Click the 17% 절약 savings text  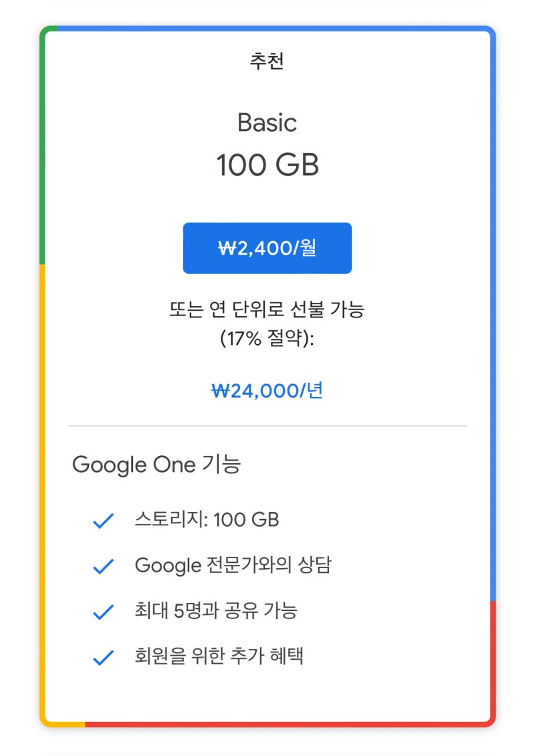267,338
